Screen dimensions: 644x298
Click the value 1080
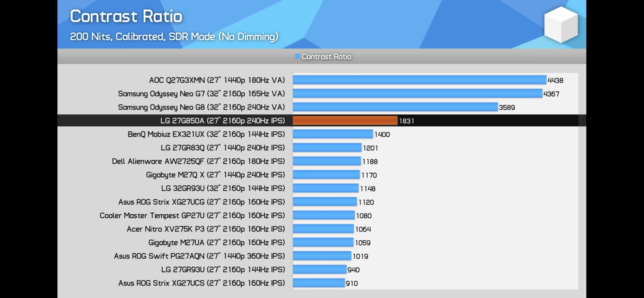(364, 216)
